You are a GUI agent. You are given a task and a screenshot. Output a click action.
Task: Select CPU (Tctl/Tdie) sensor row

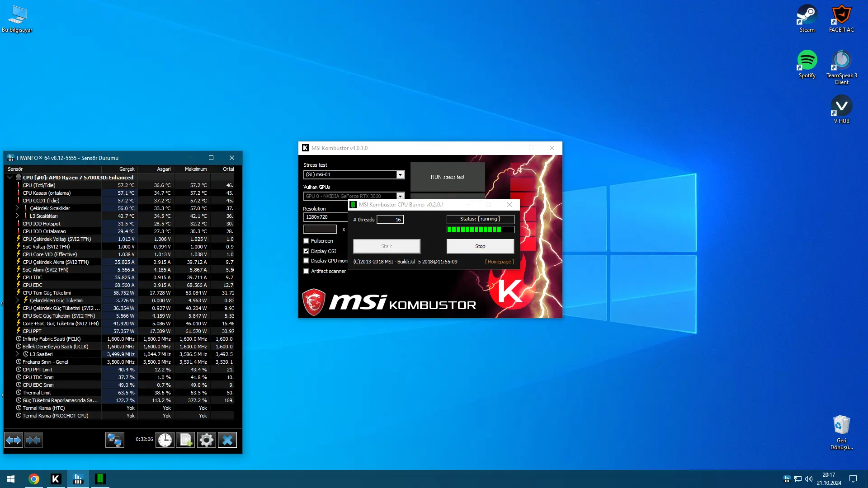tap(119, 185)
